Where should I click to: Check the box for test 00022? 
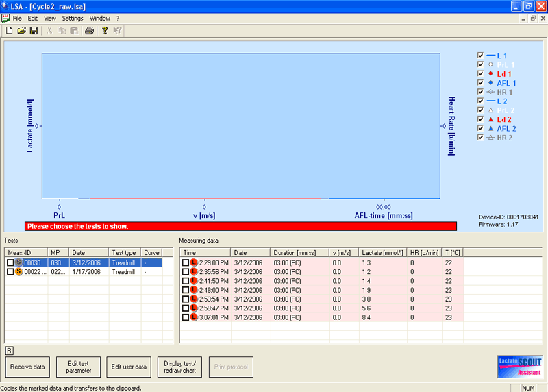pos(10,272)
